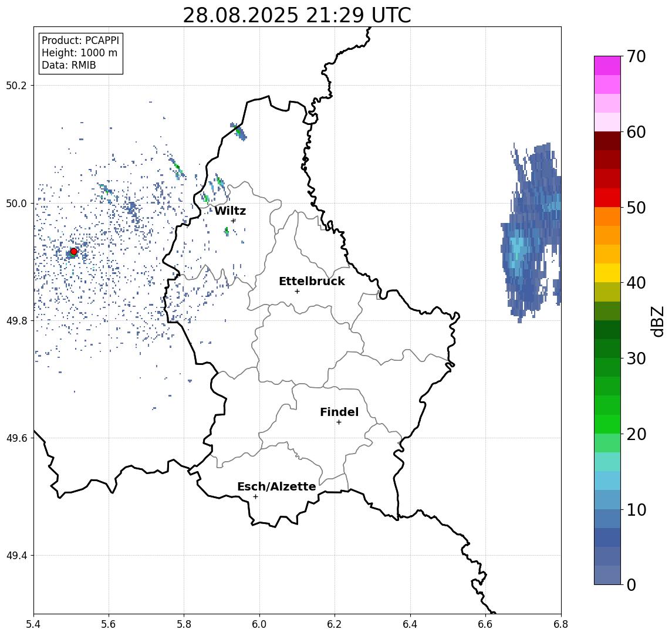This screenshot has height=636, width=672.
Task: Click the longitude tick label 5.6
Action: pos(109,624)
